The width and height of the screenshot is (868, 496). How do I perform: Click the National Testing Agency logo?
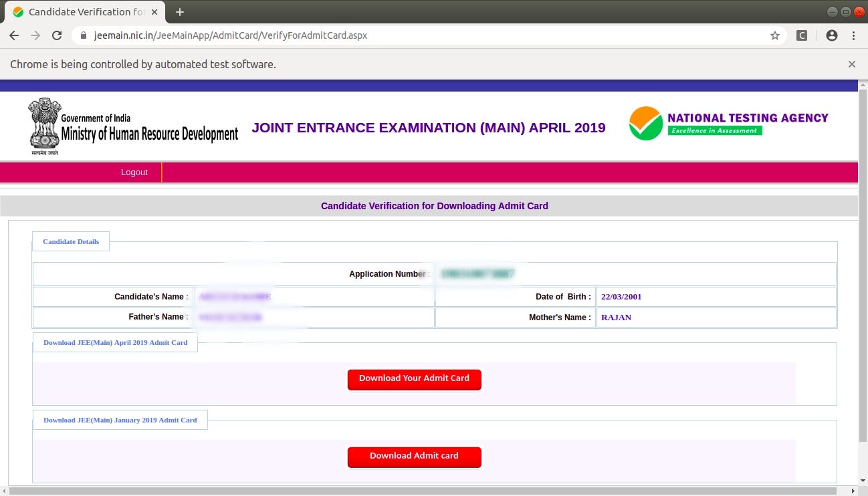728,124
